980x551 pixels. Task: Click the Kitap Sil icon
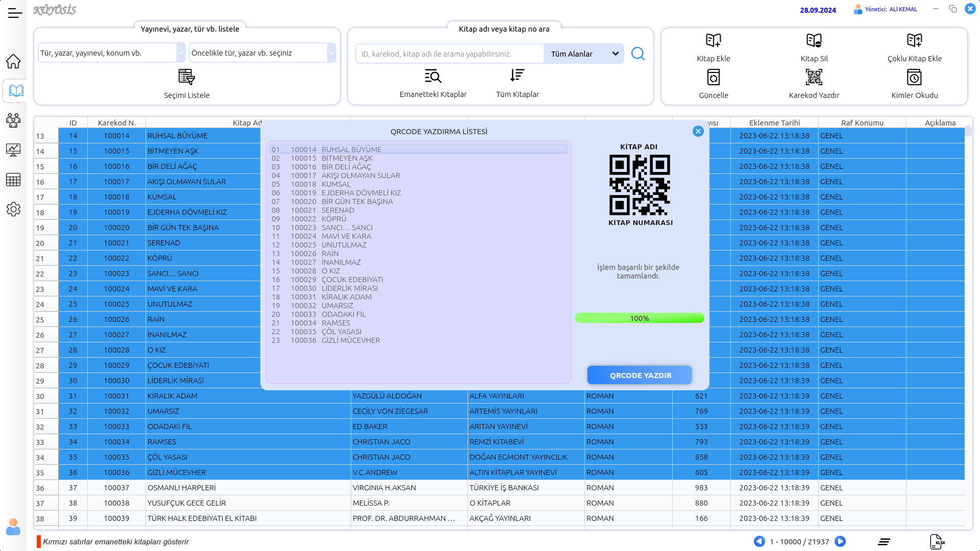tap(814, 41)
